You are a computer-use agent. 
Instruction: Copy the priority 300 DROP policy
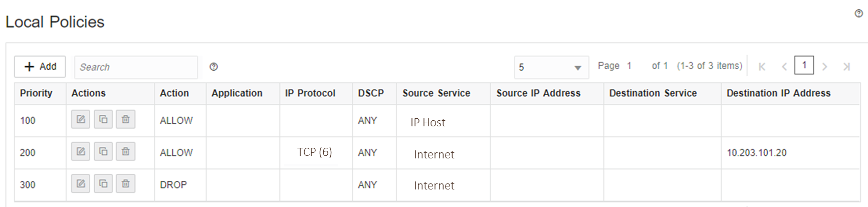point(103,184)
